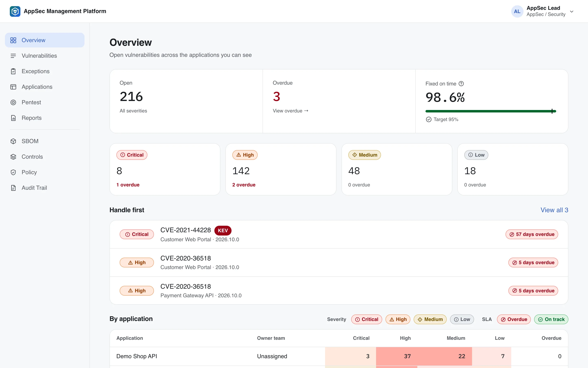588x368 pixels.
Task: Click the Overview grid icon in sidebar
Action: click(x=13, y=40)
